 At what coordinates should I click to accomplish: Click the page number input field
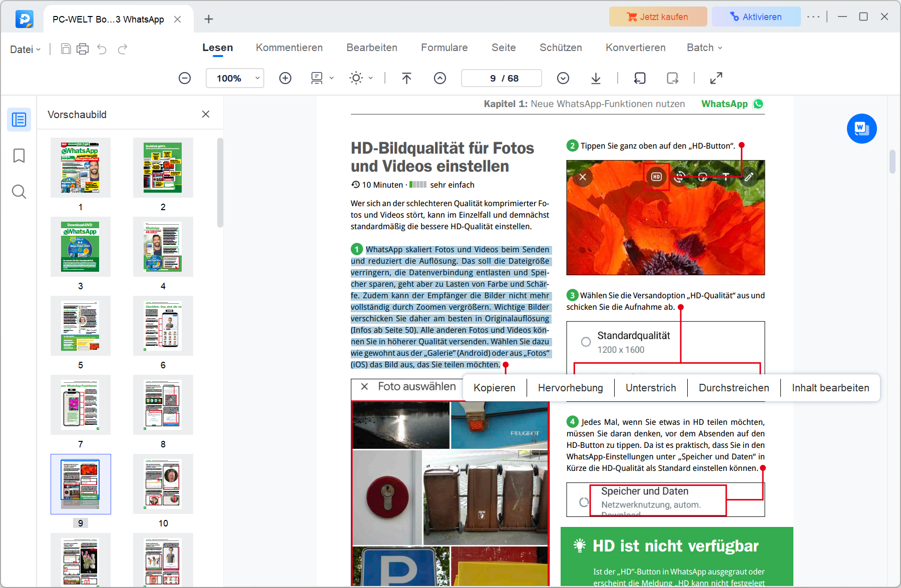coord(501,78)
